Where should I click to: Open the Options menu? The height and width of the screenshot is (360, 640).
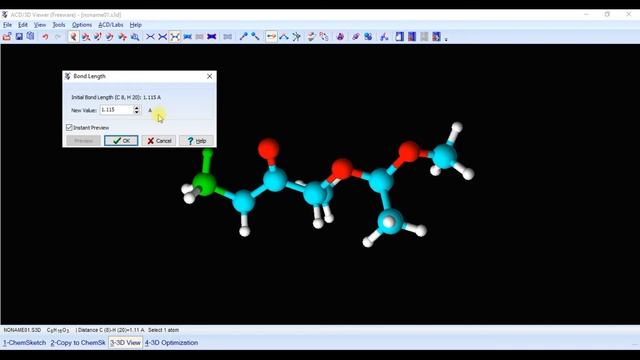tap(82, 25)
